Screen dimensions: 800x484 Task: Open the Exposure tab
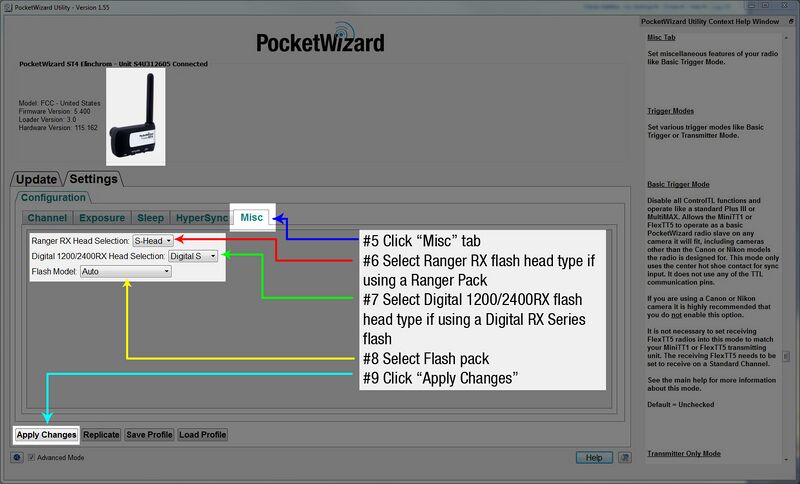pos(102,218)
